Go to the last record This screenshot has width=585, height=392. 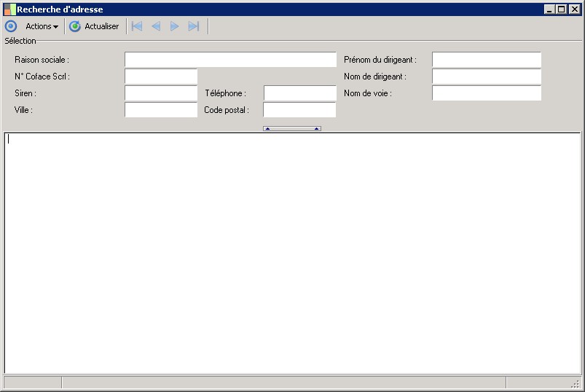coord(194,26)
